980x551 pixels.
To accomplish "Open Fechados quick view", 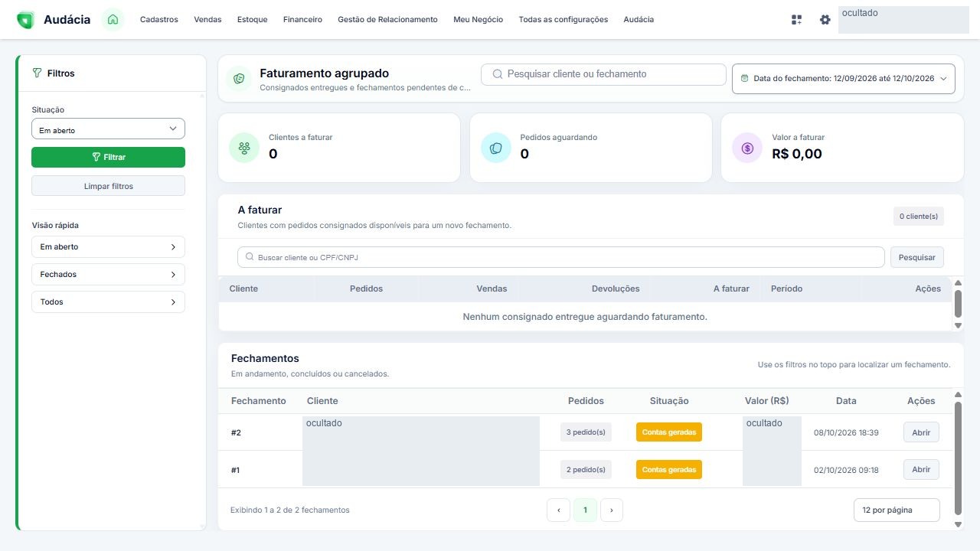I will (108, 275).
